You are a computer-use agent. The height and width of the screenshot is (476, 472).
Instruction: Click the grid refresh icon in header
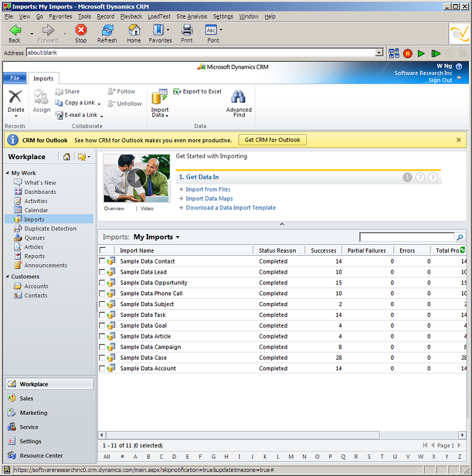click(x=462, y=250)
